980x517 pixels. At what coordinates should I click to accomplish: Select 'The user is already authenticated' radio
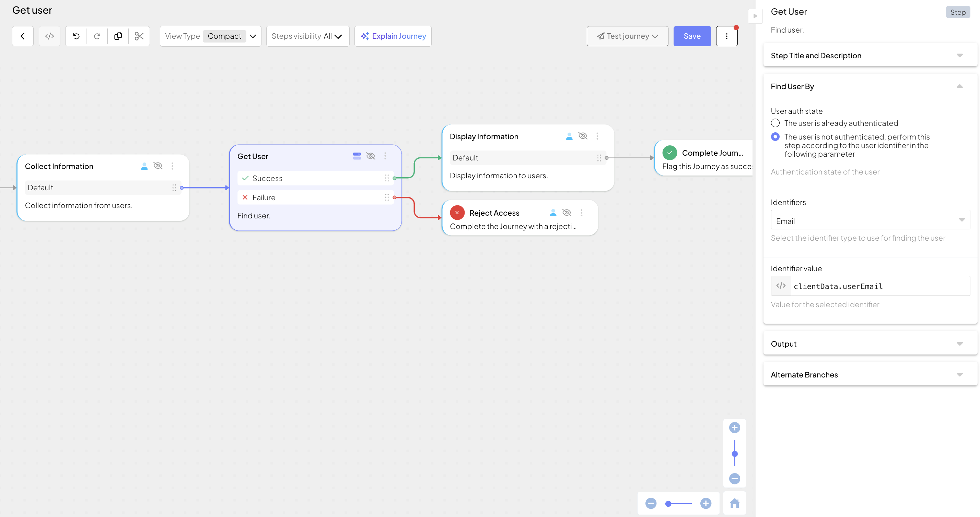tap(775, 123)
